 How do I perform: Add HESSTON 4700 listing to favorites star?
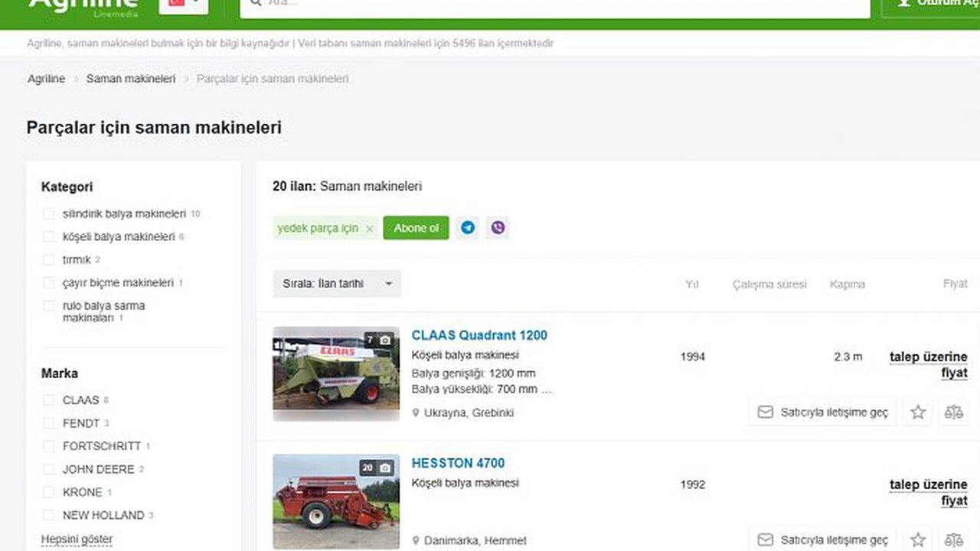click(918, 540)
